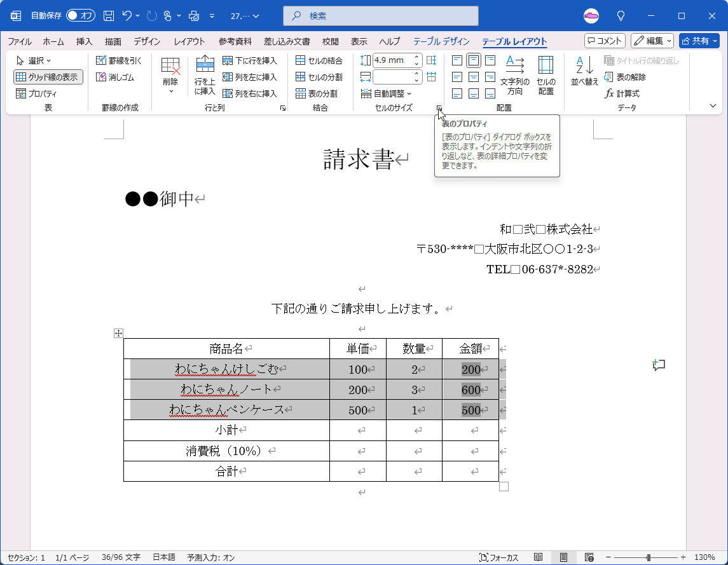The height and width of the screenshot is (565, 728).
Task: Open 行と列 dialog launcher
Action: pos(283,108)
